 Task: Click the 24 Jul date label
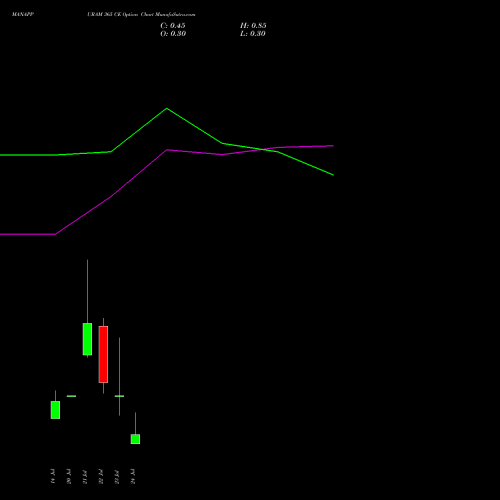(133, 476)
